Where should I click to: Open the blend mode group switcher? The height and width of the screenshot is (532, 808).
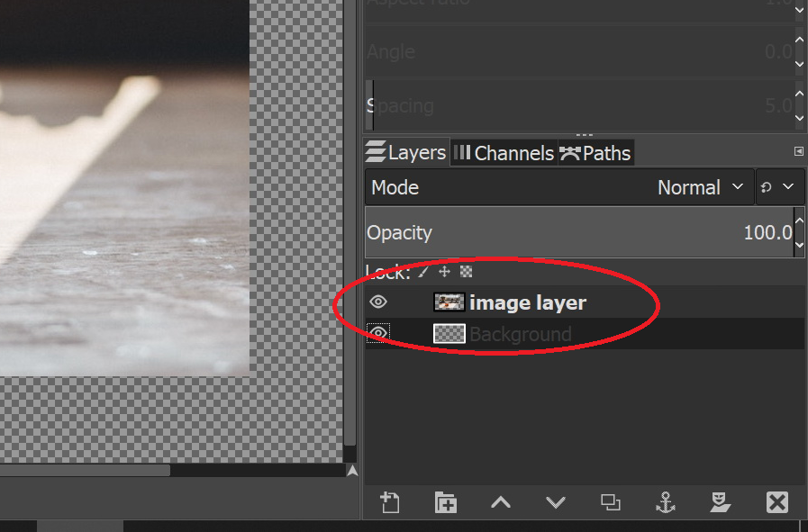point(780,187)
